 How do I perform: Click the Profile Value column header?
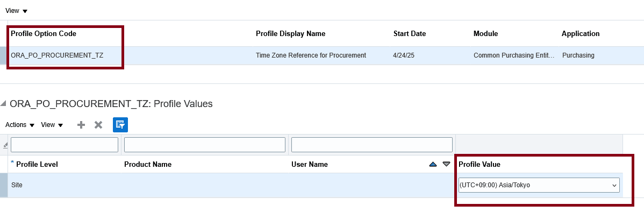pos(480,164)
